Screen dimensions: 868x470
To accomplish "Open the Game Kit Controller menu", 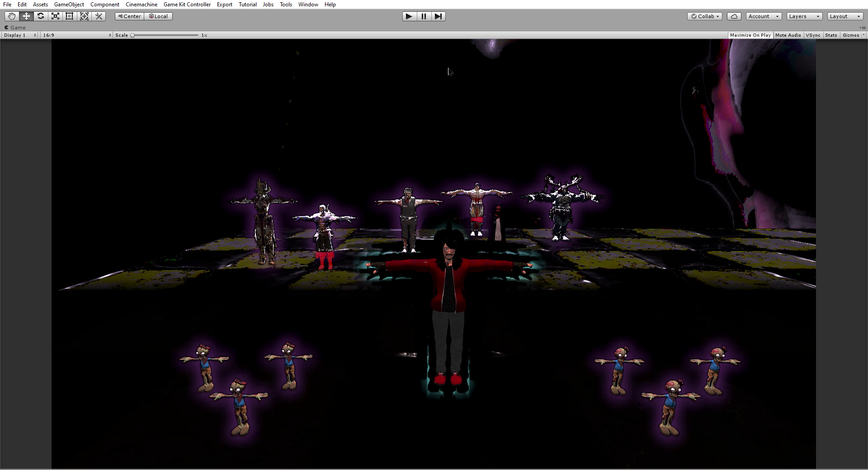I will point(187,5).
